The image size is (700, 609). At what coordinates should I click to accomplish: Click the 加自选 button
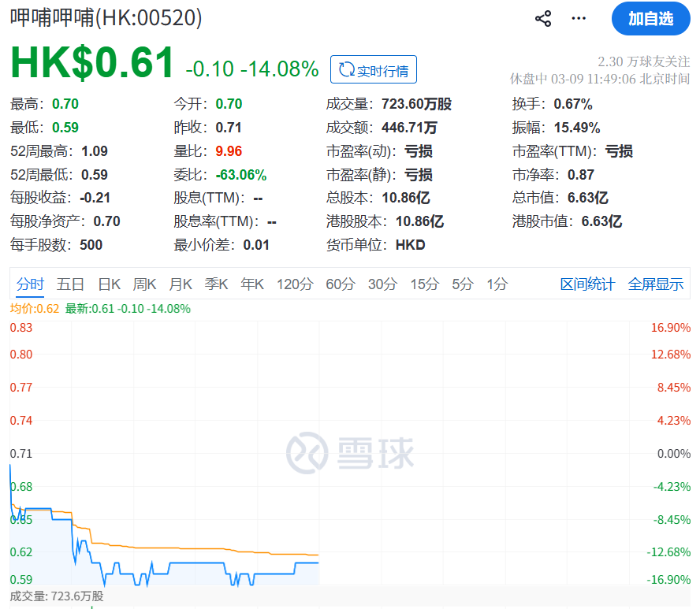pos(650,19)
